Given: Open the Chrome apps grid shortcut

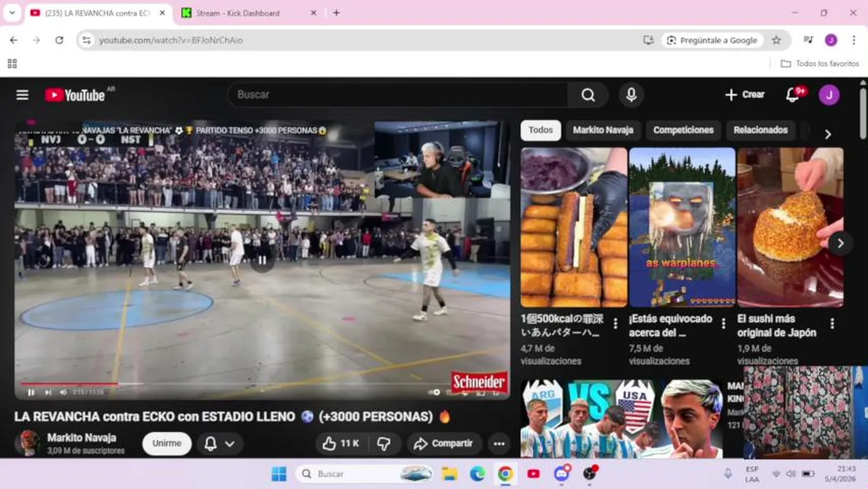Looking at the screenshot, I should pos(12,64).
